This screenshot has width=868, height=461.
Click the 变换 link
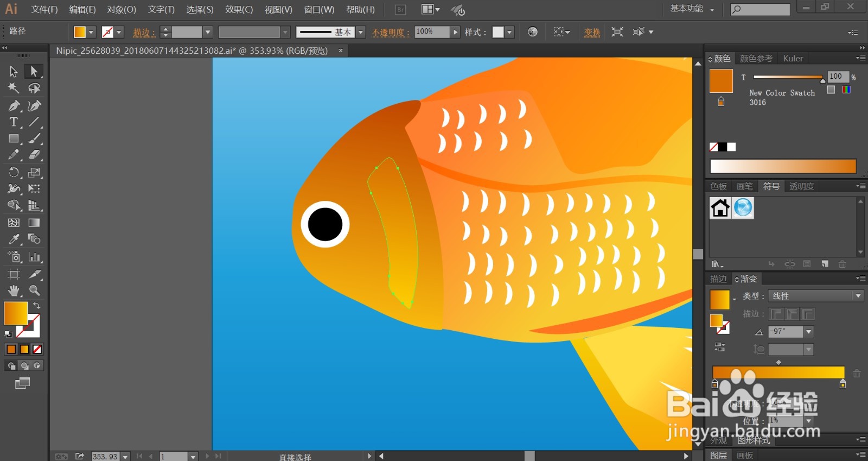592,33
